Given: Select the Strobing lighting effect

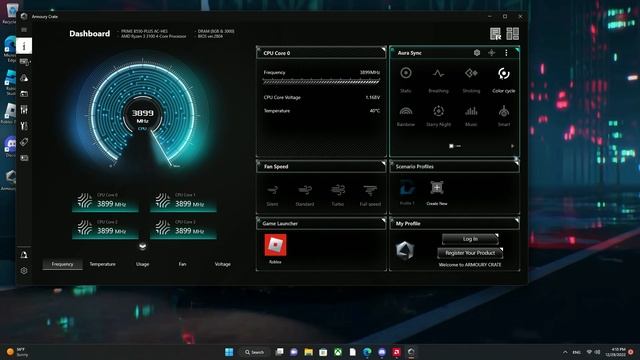Looking at the screenshot, I should pyautogui.click(x=471, y=80).
